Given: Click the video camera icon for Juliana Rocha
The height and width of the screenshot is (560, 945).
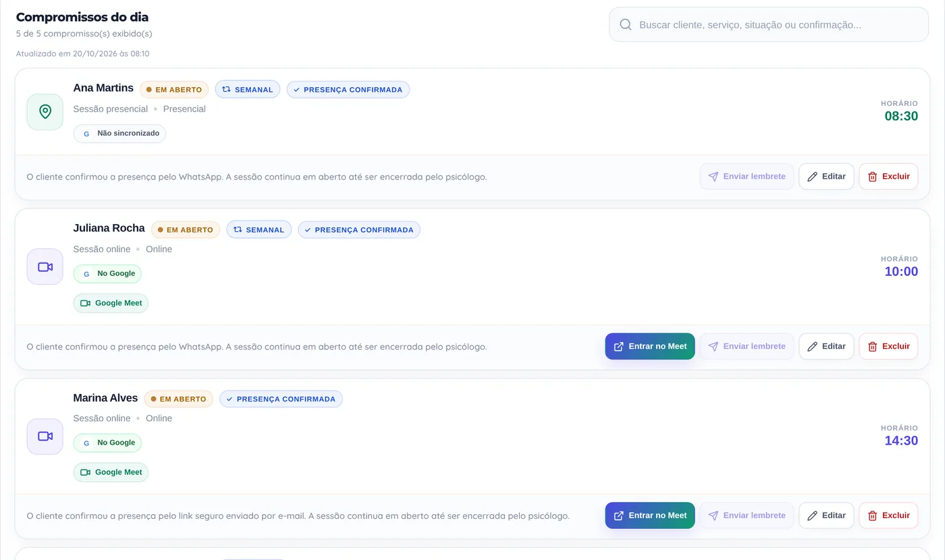Looking at the screenshot, I should click(x=45, y=267).
